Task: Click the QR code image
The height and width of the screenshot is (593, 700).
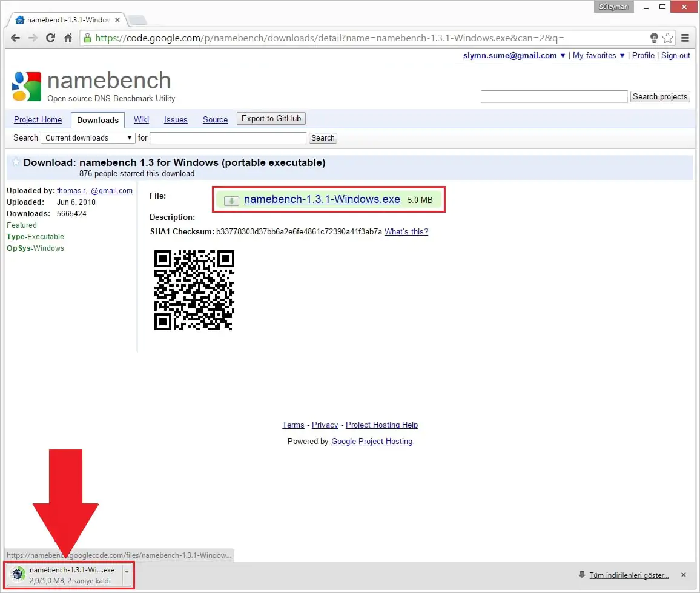Action: point(194,290)
